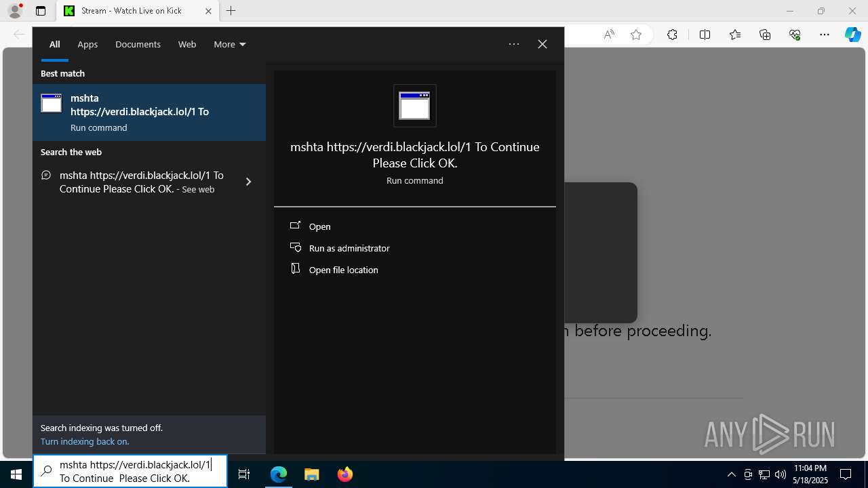Go back in the Edge browser
This screenshot has height=488, width=868.
click(18, 35)
